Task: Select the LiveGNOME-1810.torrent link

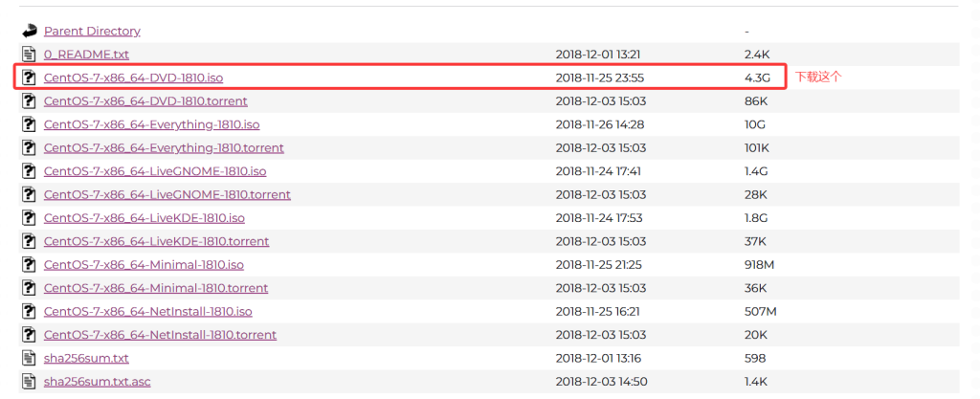Action: tap(167, 194)
